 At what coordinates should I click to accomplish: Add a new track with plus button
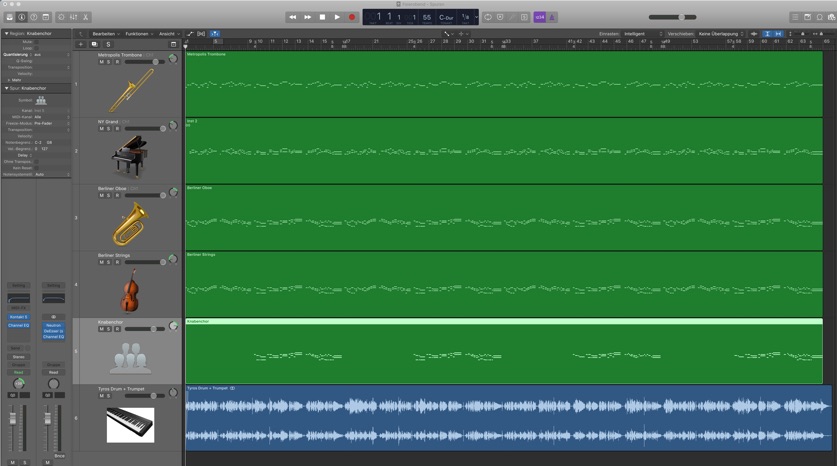coord(81,44)
